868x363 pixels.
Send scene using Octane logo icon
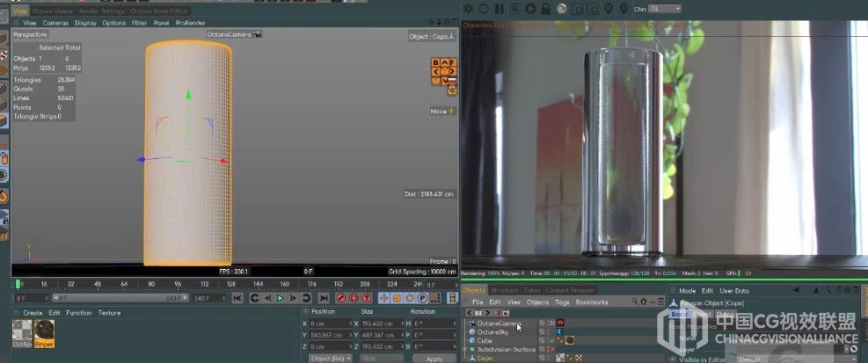tap(469, 9)
